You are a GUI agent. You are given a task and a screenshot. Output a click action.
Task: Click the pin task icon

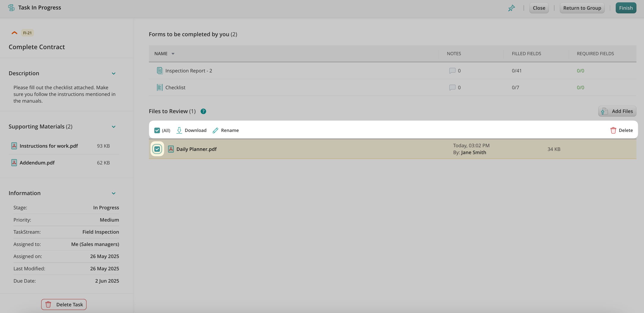(x=511, y=8)
